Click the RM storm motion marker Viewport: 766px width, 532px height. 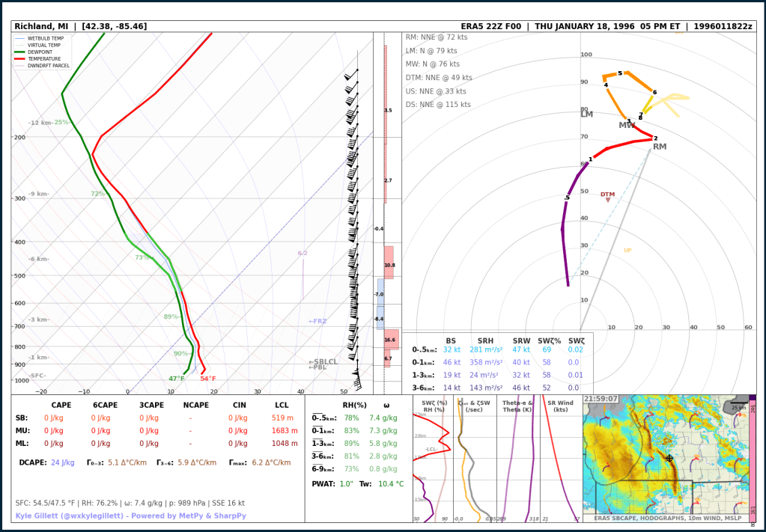point(659,147)
